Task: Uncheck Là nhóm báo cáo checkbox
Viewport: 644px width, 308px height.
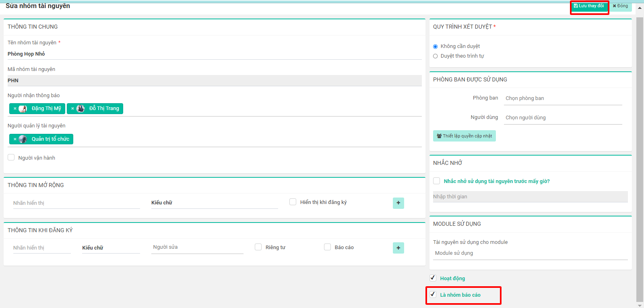Action: point(433,294)
